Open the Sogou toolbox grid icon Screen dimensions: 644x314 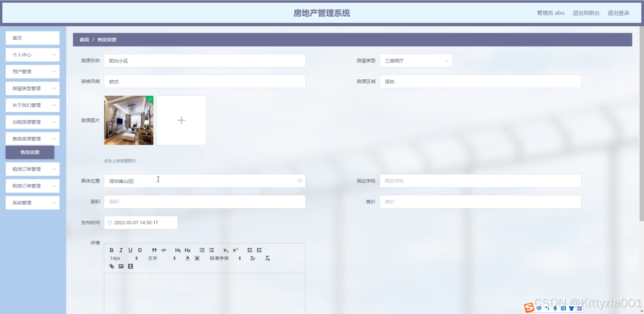pos(580,308)
